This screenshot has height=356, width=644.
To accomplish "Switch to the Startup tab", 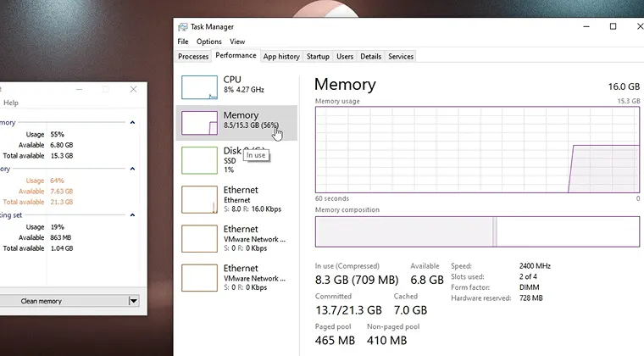I will (318, 57).
